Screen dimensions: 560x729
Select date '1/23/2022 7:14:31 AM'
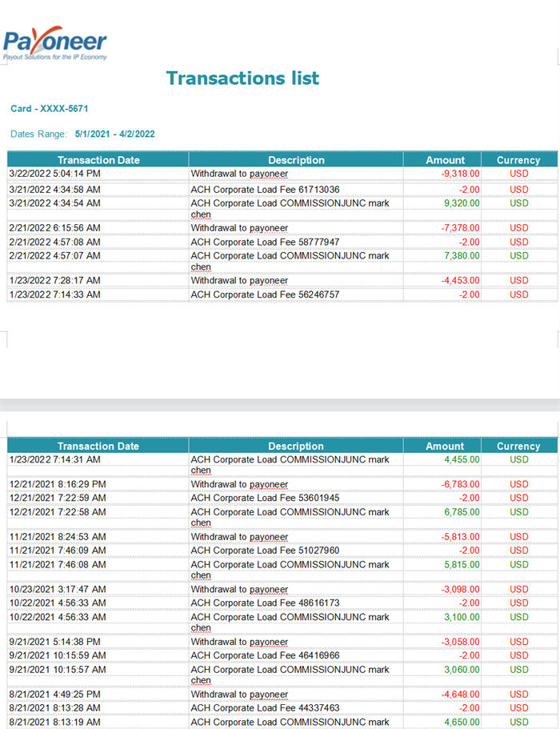55,459
